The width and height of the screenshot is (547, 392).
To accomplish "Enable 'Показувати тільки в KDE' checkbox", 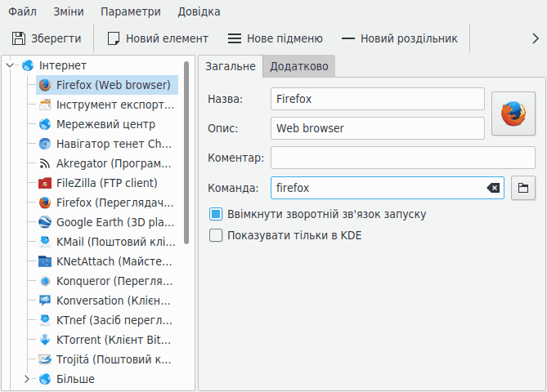I will point(216,235).
